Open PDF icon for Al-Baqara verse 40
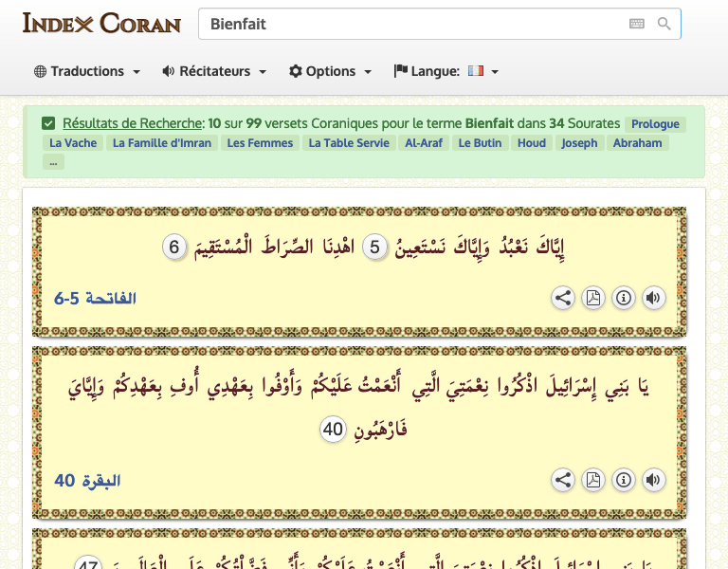The image size is (728, 569). pyautogui.click(x=593, y=481)
